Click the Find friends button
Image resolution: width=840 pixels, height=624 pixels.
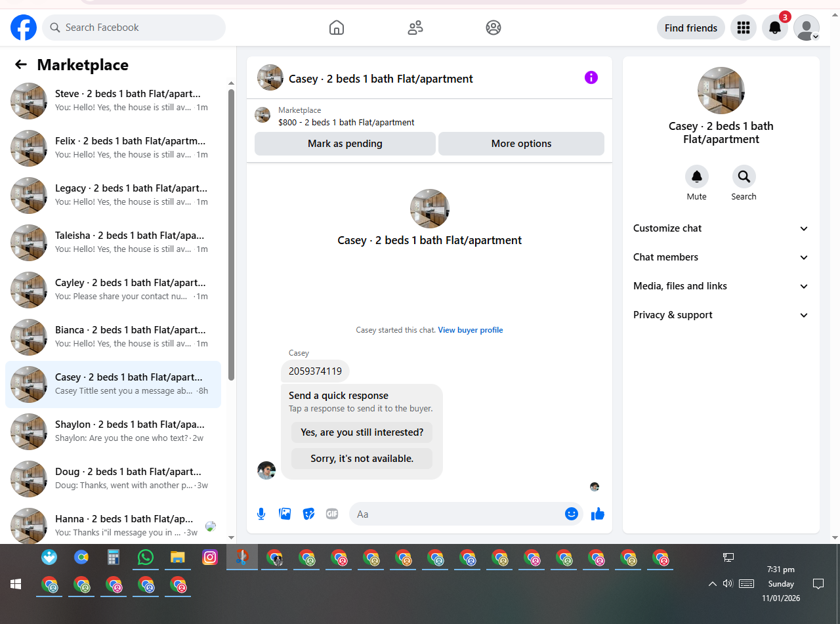691,28
